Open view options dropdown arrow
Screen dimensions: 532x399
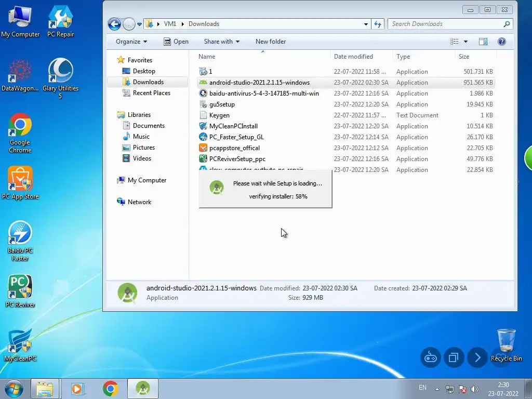pos(466,42)
